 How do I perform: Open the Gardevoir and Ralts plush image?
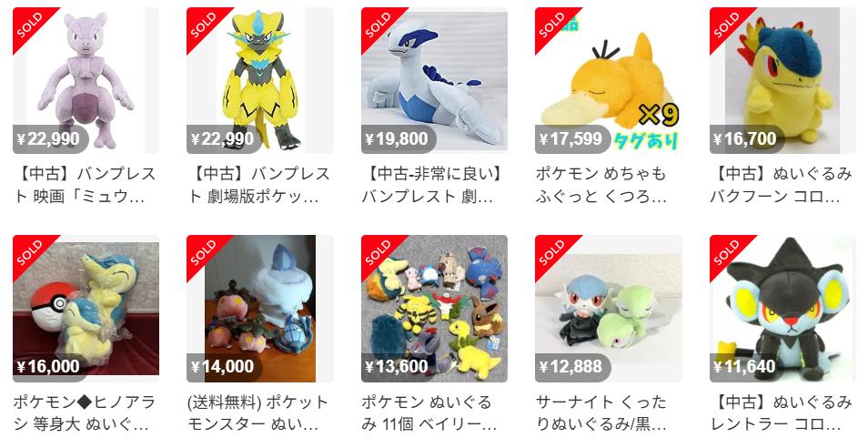point(609,309)
